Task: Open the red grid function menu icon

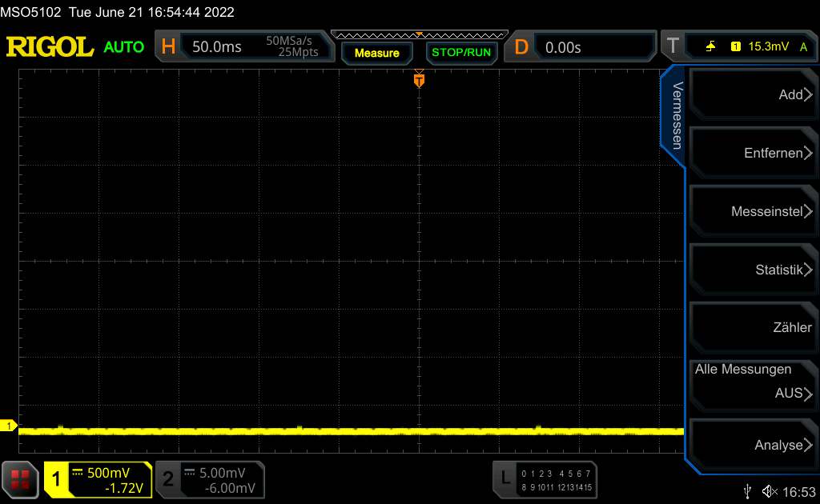Action: point(21,479)
